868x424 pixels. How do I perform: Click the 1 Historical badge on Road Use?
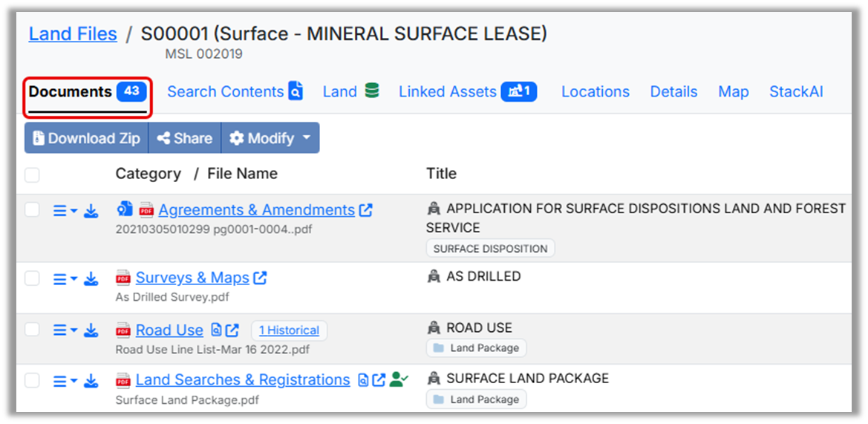click(x=289, y=330)
